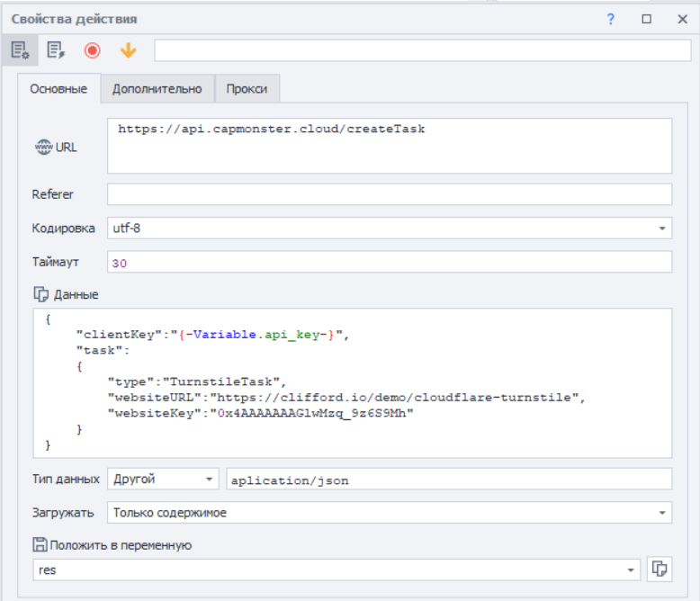This screenshot has width=700, height=601.
Task: Click the save icon beside Положить в переменную
Action: pyautogui.click(x=40, y=544)
